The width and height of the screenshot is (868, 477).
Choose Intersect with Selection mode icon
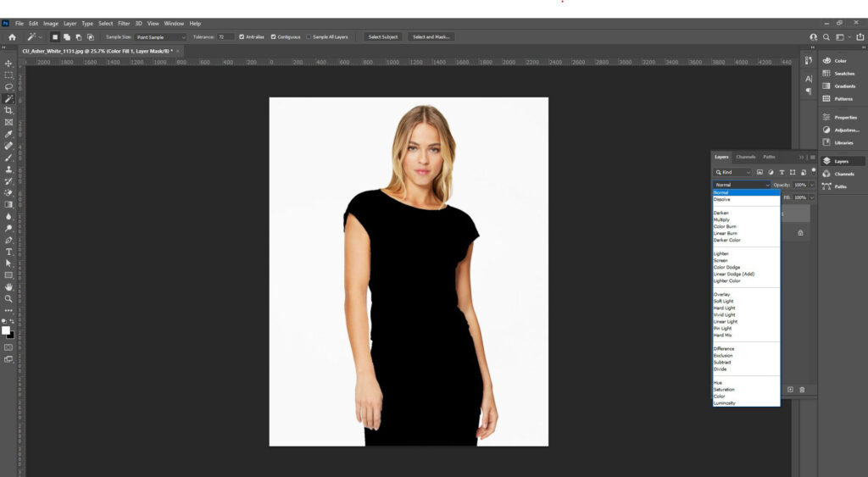[x=91, y=37]
